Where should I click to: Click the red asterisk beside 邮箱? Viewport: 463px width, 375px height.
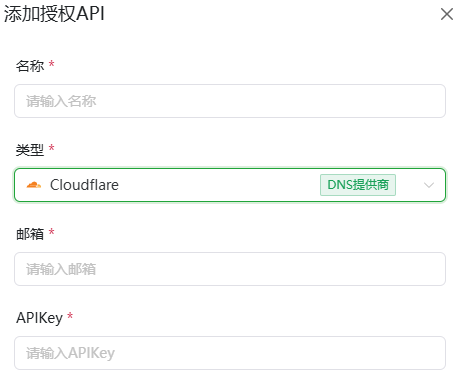coord(52,231)
